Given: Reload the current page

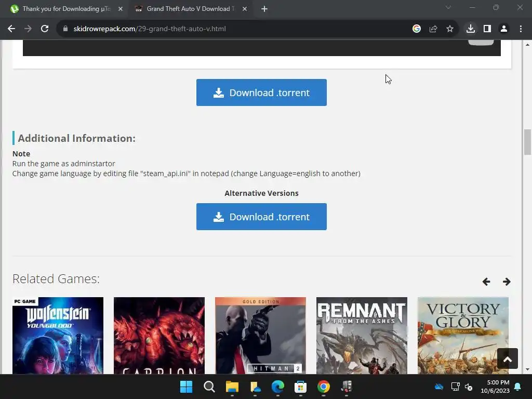Looking at the screenshot, I should (45, 29).
